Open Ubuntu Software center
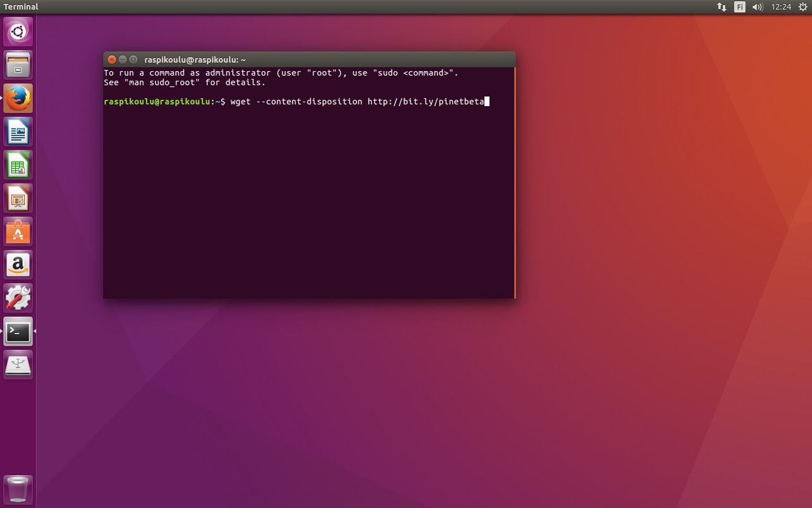The image size is (812, 508). pos(18,232)
